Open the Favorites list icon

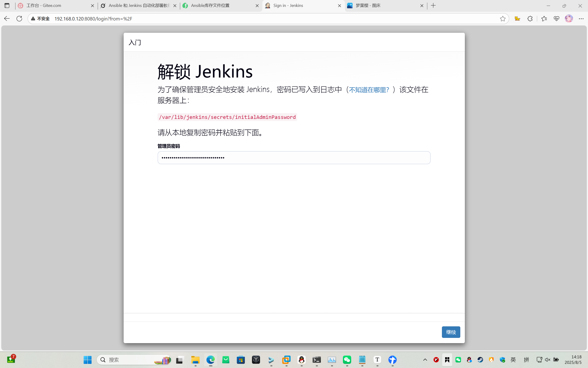[x=544, y=19]
